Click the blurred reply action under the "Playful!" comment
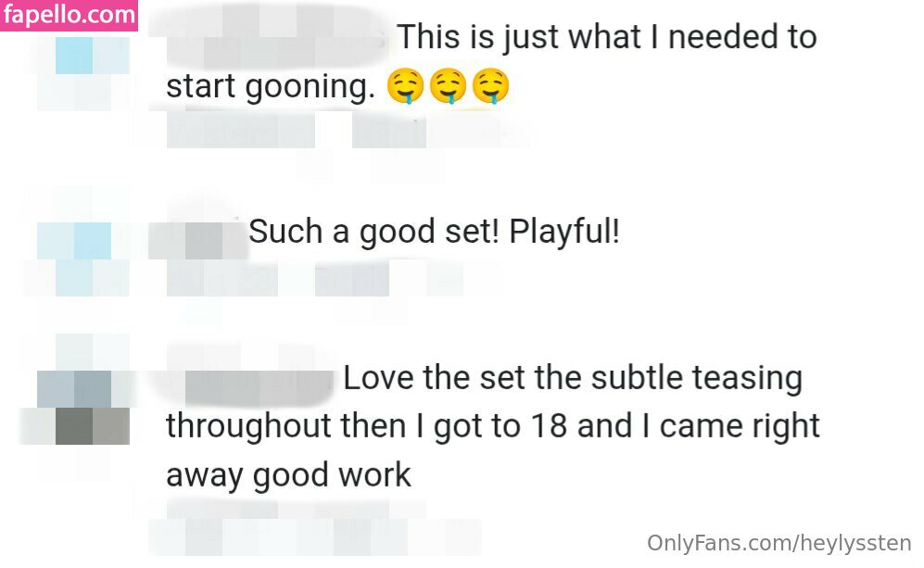Image resolution: width=924 pixels, height=568 pixels. point(352,278)
